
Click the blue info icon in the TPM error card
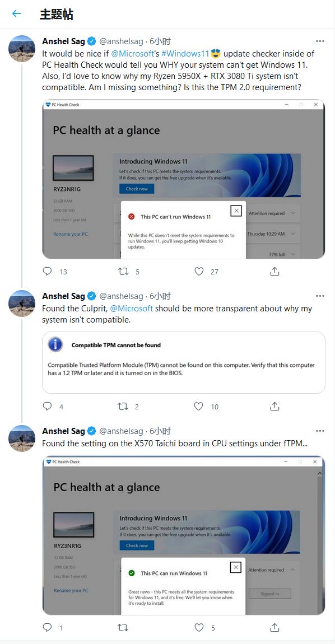coord(54,345)
